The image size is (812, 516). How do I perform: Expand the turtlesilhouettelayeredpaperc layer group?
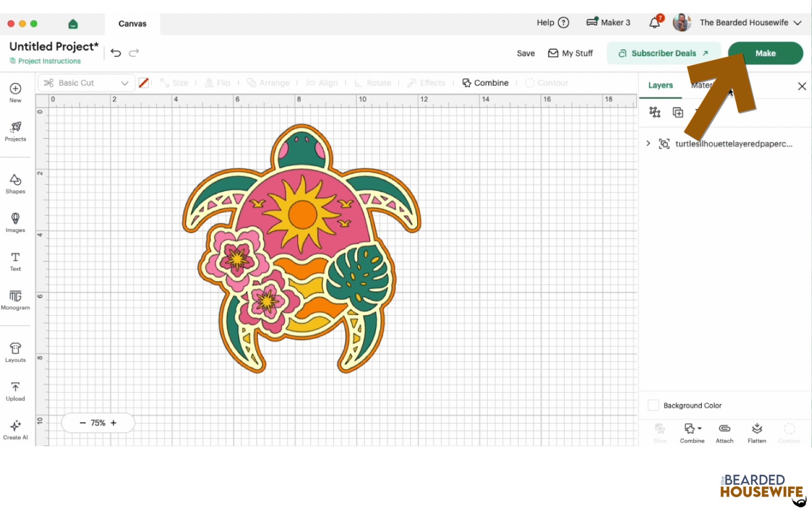click(648, 144)
